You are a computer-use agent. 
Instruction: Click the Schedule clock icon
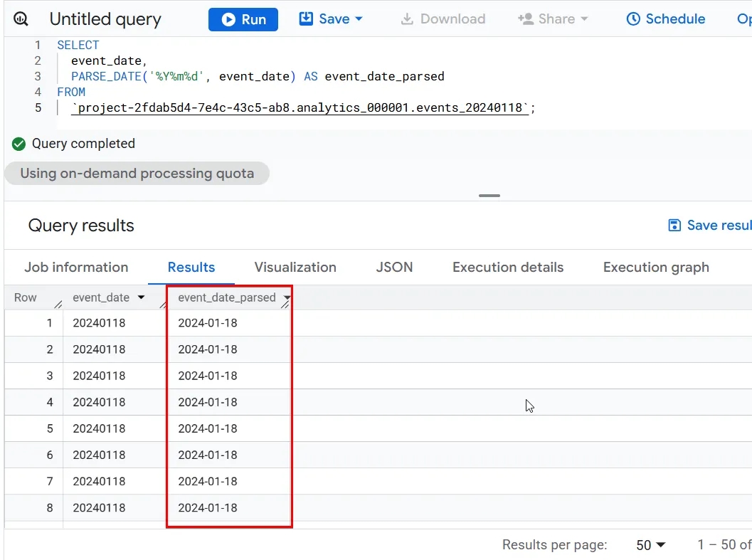click(x=633, y=19)
